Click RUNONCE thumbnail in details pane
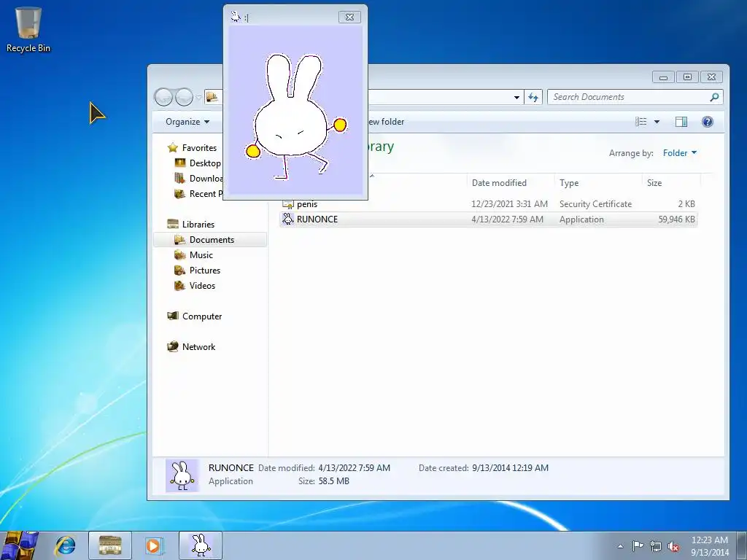 [182, 475]
